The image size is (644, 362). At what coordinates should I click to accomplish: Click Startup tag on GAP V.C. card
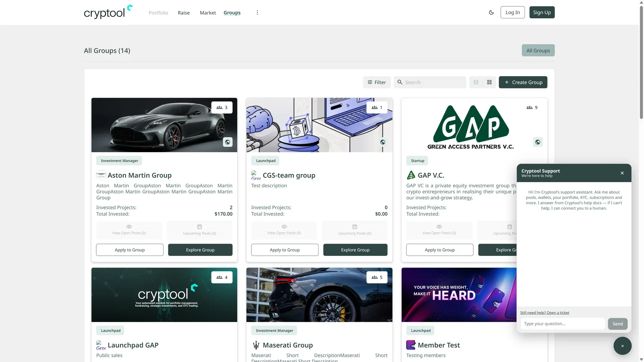pos(418,161)
